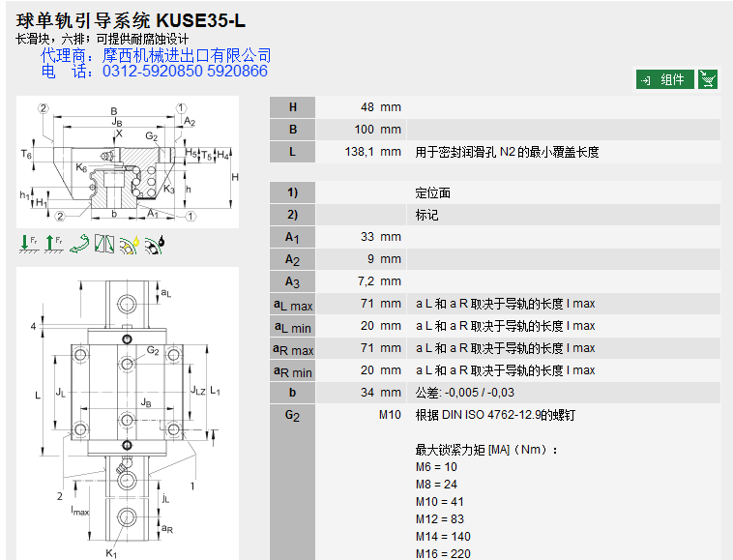Screen dimensions: 733x560
Task: Select the G2 row label
Action: coord(293,416)
